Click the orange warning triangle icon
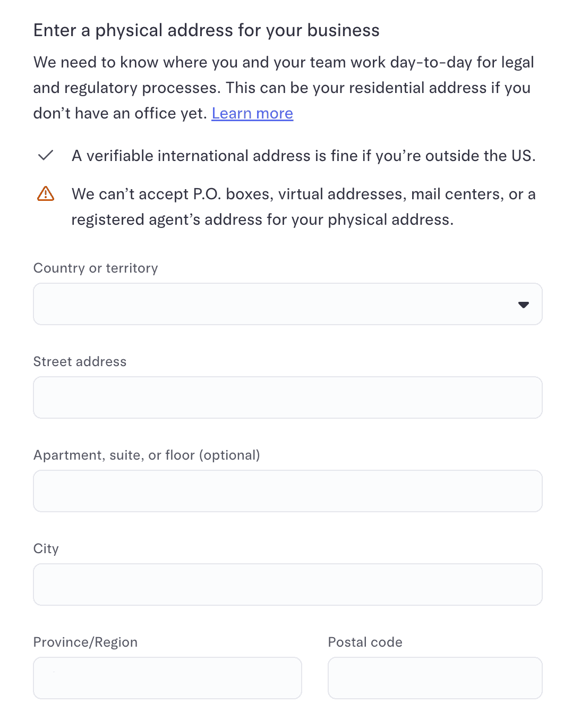This screenshot has width=581, height=728. 46,194
